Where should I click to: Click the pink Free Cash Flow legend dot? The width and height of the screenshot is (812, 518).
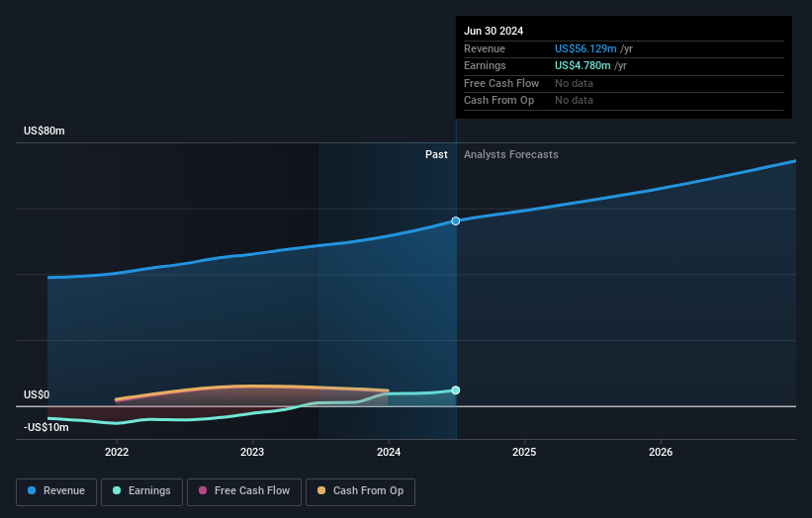click(203, 490)
